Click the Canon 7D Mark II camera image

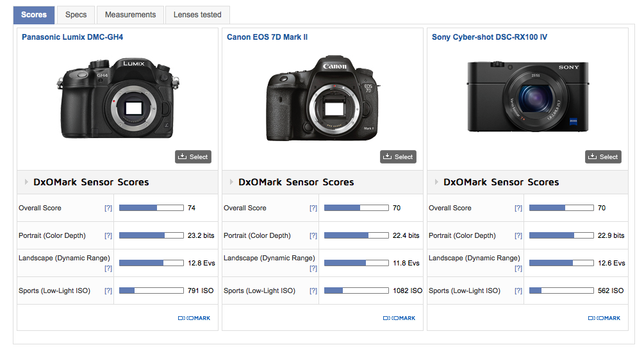323,98
